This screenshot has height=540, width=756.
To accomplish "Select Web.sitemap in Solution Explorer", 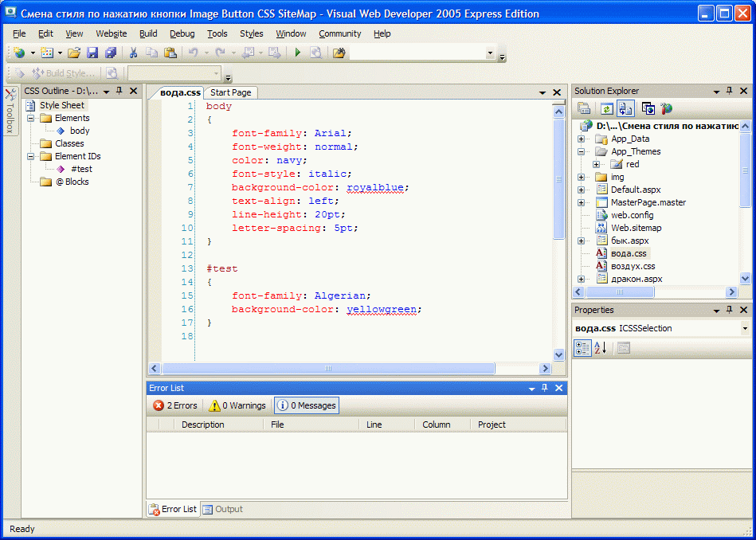I will [636, 228].
